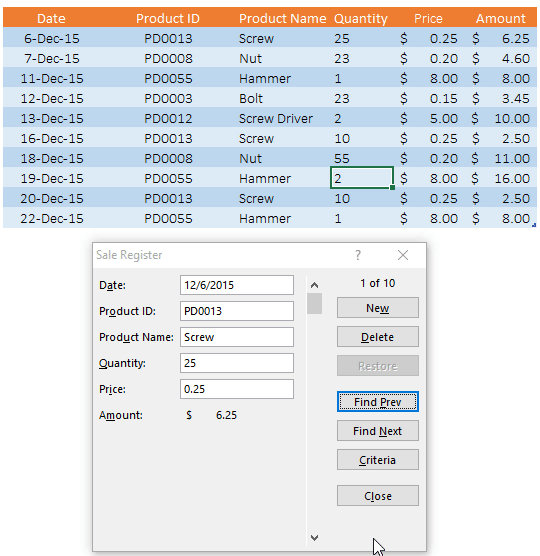Click the Product ID input field

coord(237,311)
